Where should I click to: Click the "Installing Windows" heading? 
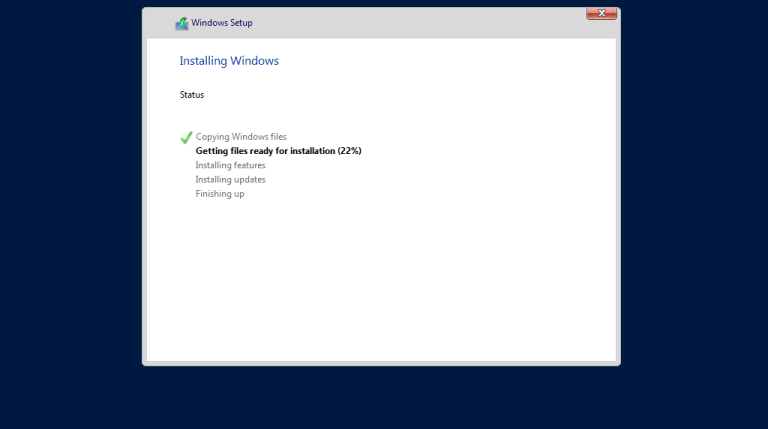[x=229, y=61]
